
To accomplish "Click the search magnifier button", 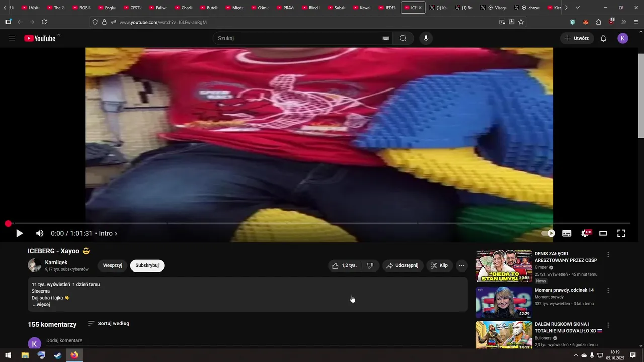I will pos(403,38).
